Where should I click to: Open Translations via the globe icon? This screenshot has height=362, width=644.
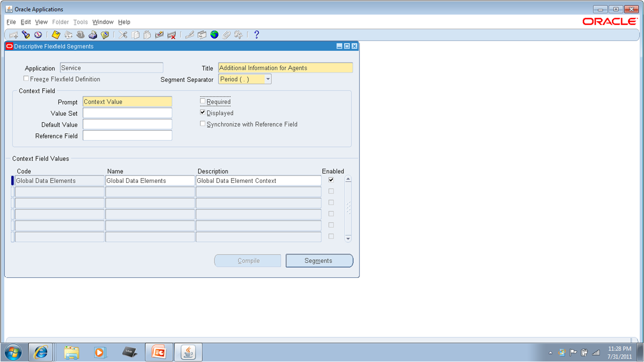pos(214,35)
